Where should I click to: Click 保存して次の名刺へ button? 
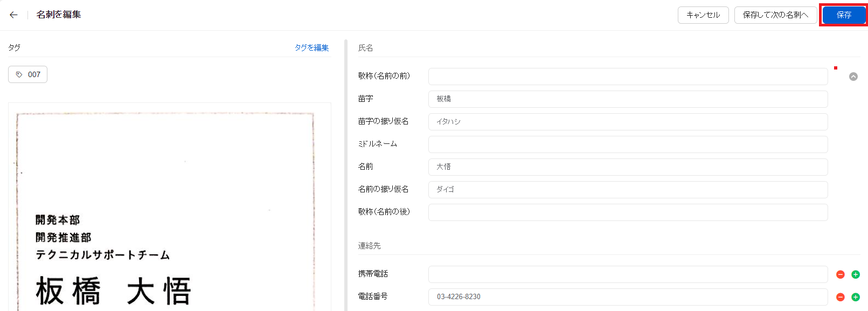(776, 15)
